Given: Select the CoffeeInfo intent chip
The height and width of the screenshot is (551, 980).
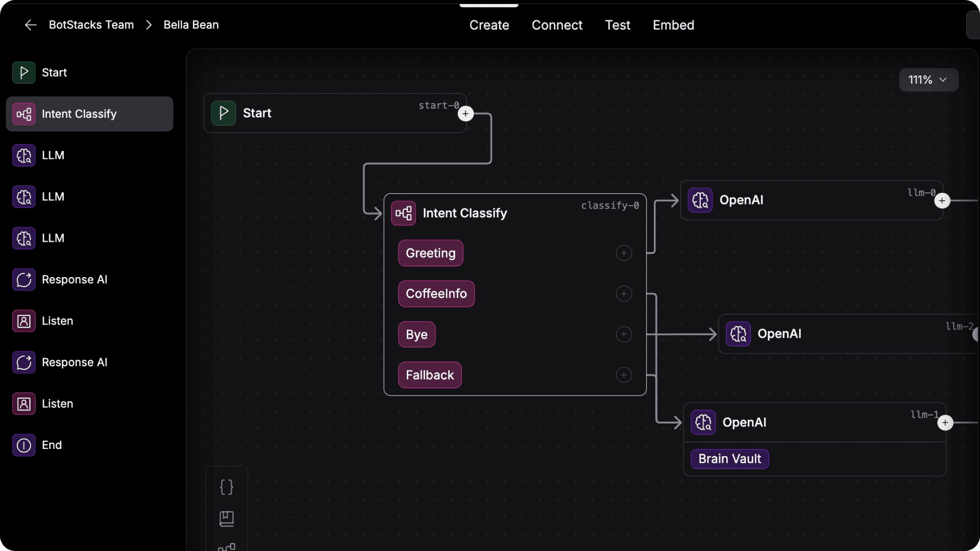Looking at the screenshot, I should point(436,294).
